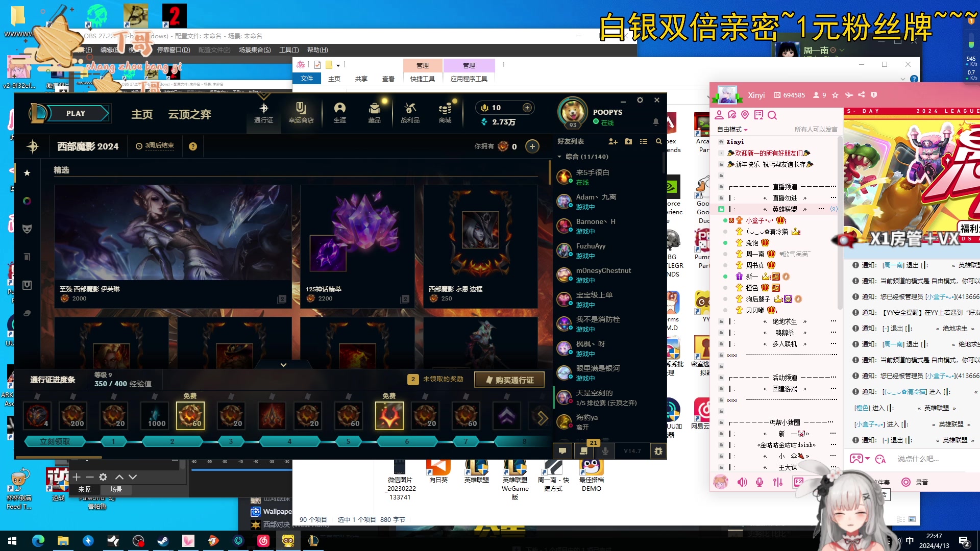Collapse the 综合 (11/140) friends group
The width and height of the screenshot is (980, 551).
[559, 157]
